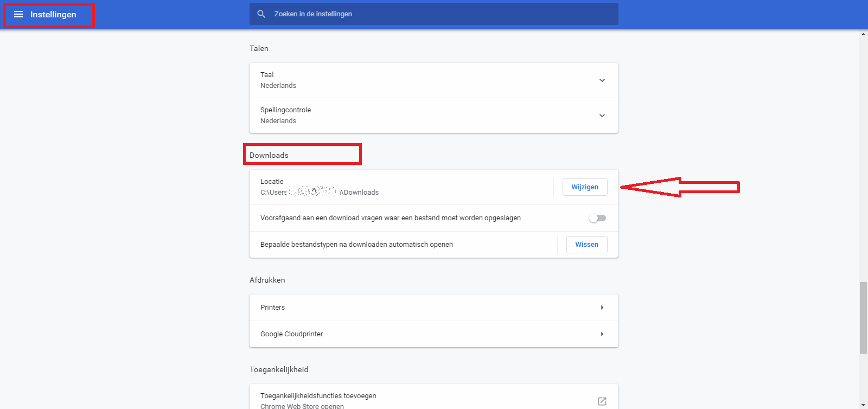The image size is (868, 409).
Task: Click the Instellingen title in the header
Action: (53, 15)
